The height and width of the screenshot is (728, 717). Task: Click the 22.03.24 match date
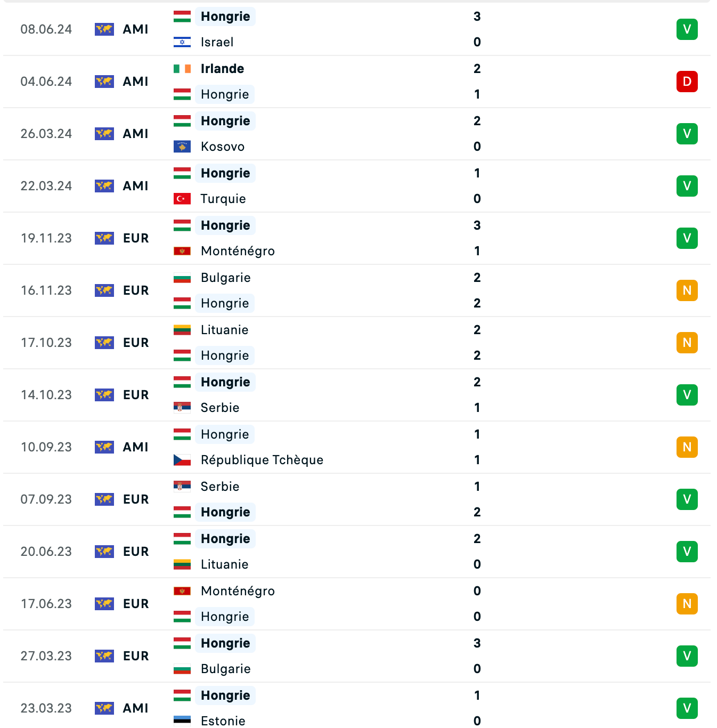[x=46, y=186]
